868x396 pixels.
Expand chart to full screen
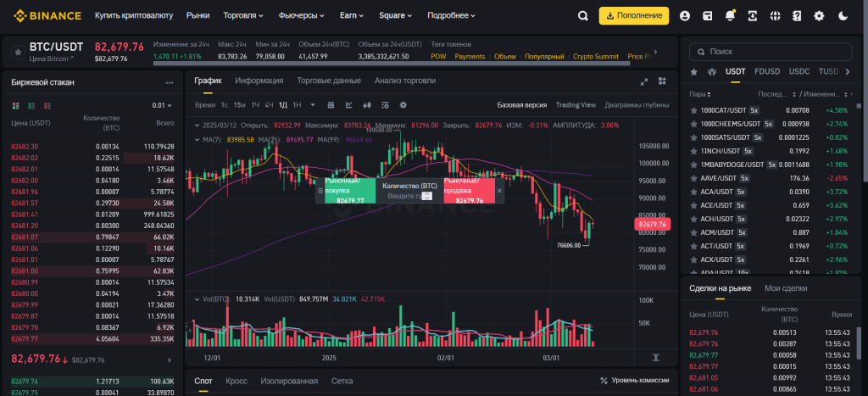click(644, 81)
